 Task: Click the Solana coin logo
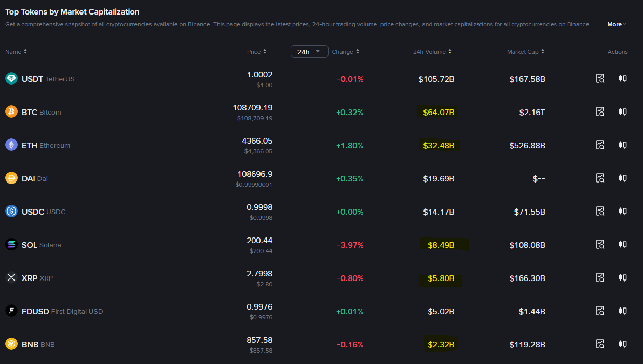(11, 245)
